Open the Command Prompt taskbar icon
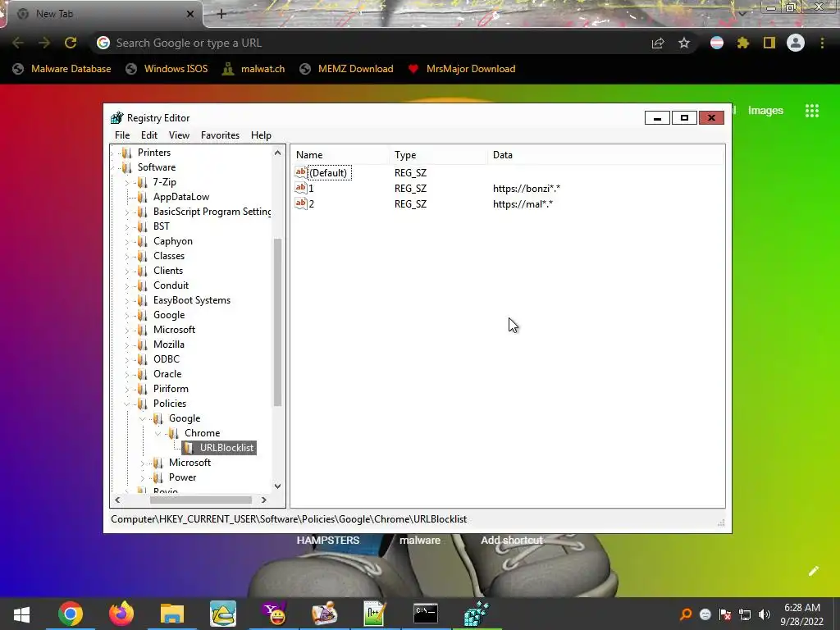This screenshot has height=630, width=840. coord(426,614)
